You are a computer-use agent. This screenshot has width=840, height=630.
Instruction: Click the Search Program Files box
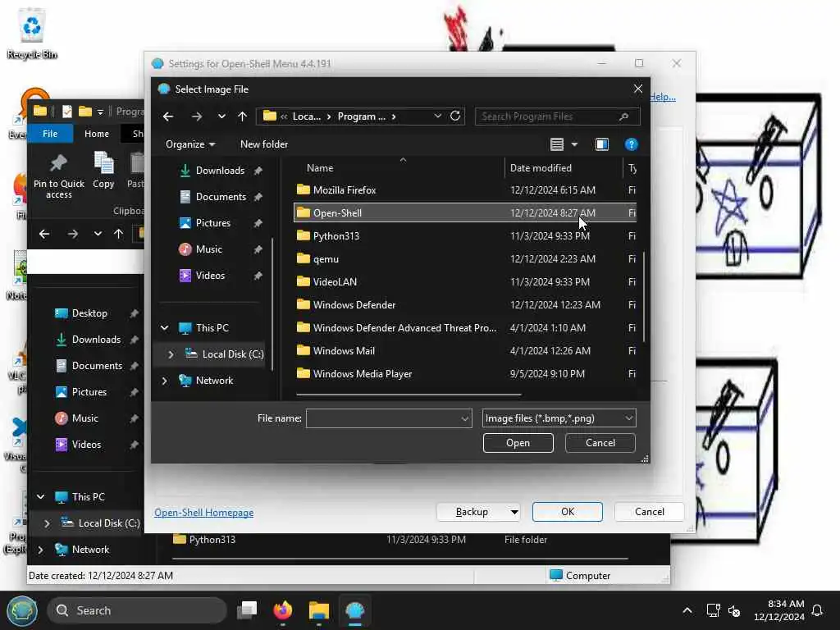coord(557,116)
